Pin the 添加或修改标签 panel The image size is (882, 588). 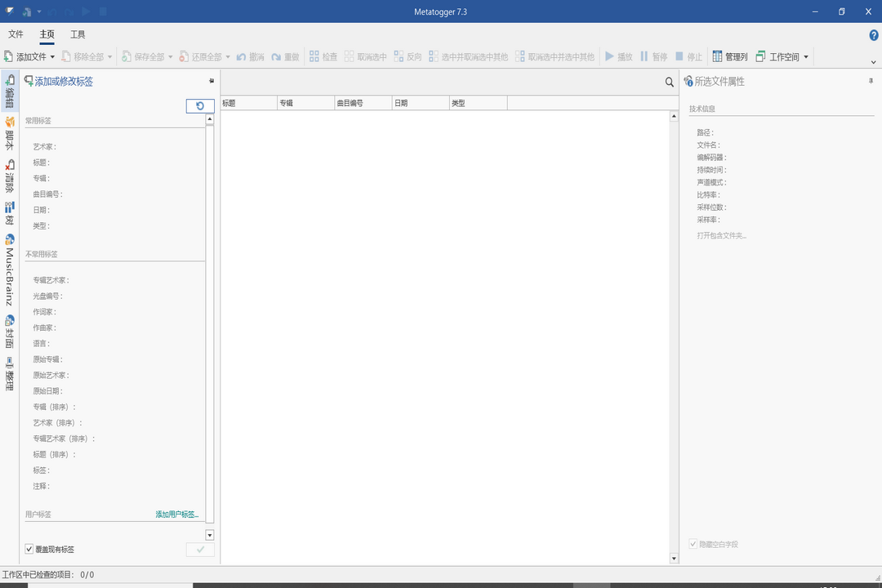pyautogui.click(x=211, y=81)
